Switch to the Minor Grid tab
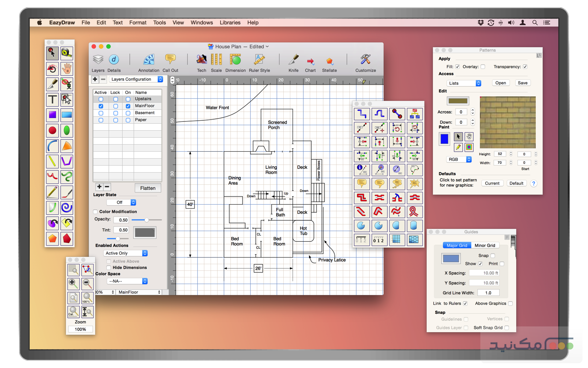This screenshot has width=588, height=368. [x=485, y=245]
